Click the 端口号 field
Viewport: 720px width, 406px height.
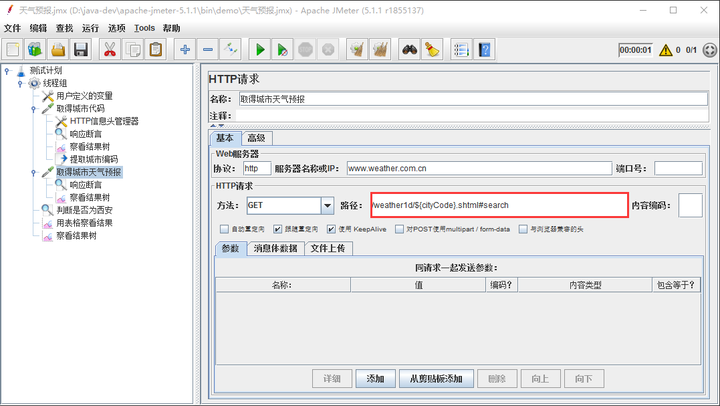point(678,169)
